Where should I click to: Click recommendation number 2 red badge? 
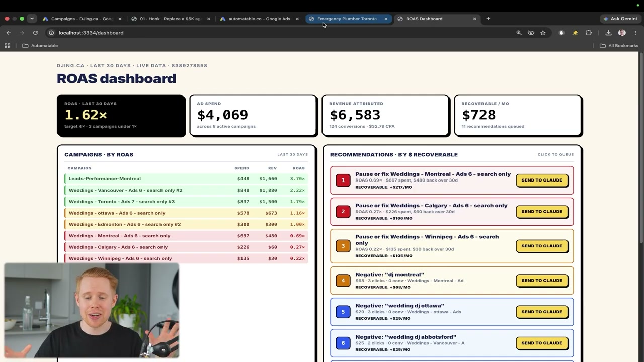tap(343, 211)
